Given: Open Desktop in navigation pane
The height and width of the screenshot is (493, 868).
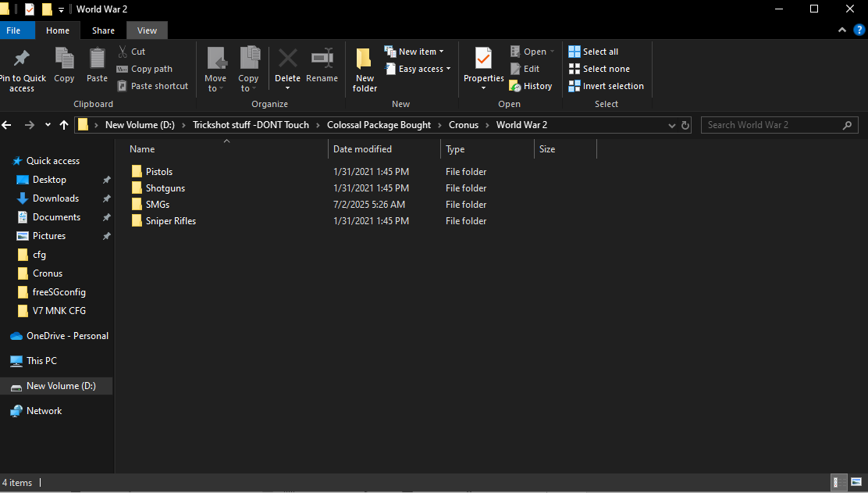Looking at the screenshot, I should 49,180.
